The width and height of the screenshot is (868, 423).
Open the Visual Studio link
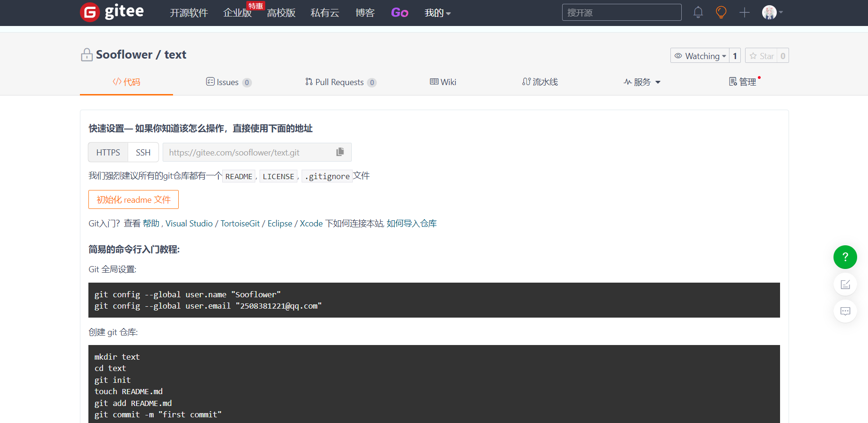[x=189, y=223]
